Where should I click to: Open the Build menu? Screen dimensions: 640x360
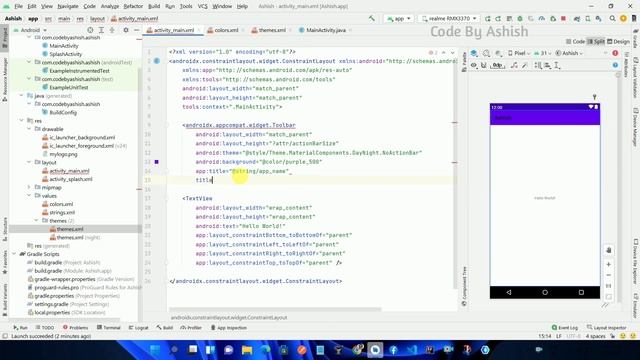[154, 6]
